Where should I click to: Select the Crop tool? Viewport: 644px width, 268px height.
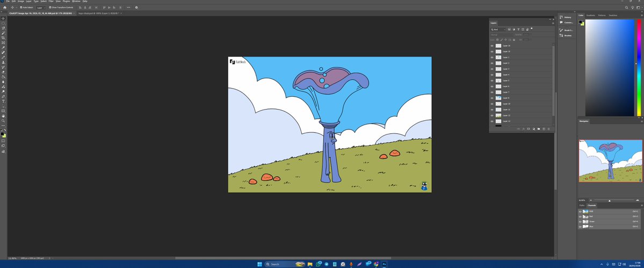(x=3, y=38)
